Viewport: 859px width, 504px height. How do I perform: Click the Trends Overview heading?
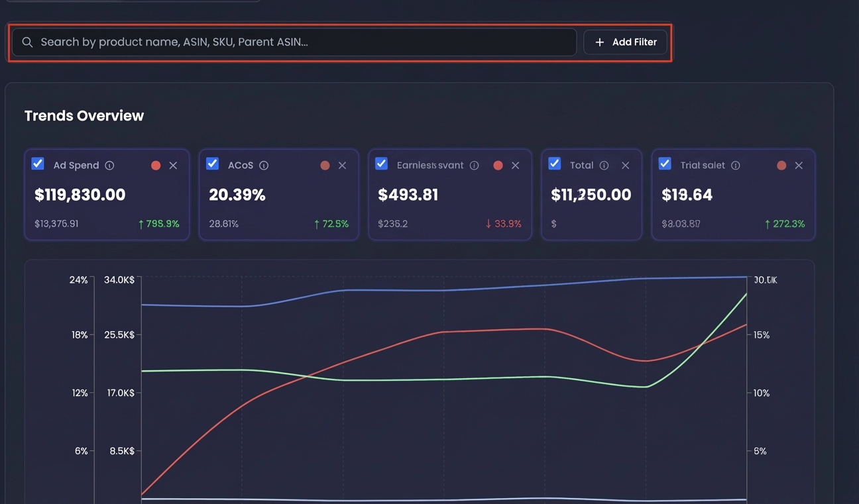coord(84,116)
